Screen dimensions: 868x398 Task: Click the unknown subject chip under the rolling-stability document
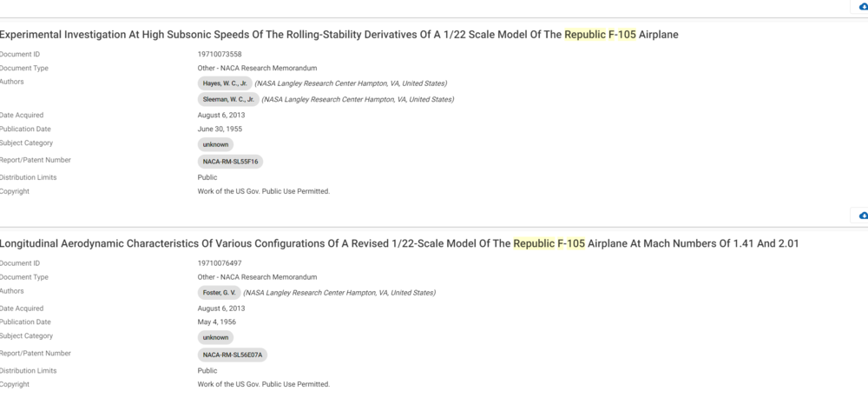click(x=215, y=144)
